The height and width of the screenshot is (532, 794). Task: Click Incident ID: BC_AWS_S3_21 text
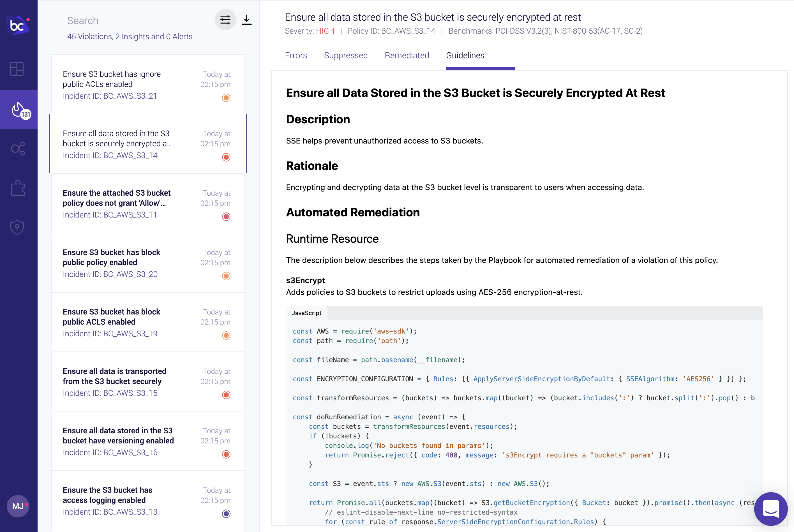(110, 96)
